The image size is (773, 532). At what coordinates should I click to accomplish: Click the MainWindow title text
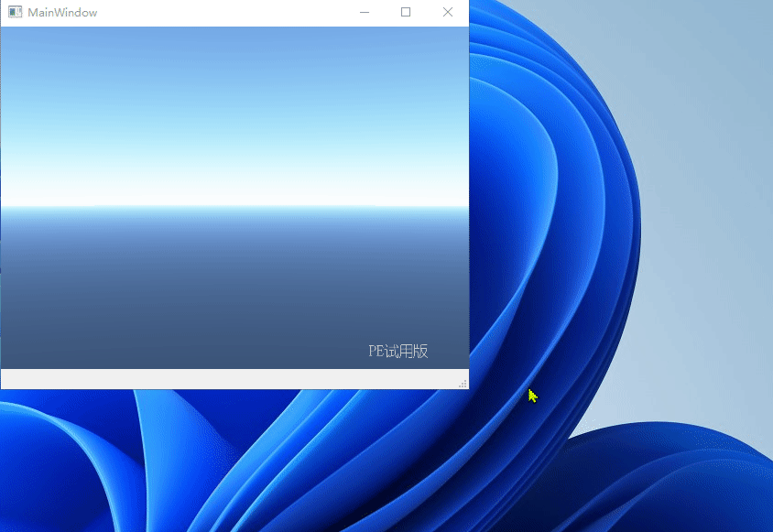[62, 13]
